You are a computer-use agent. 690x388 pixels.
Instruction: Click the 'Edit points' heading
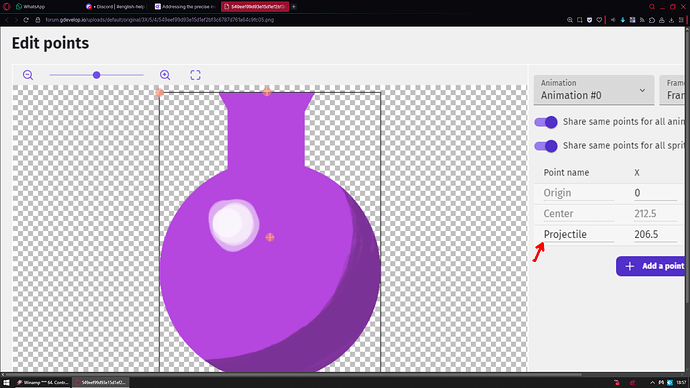pyautogui.click(x=50, y=43)
